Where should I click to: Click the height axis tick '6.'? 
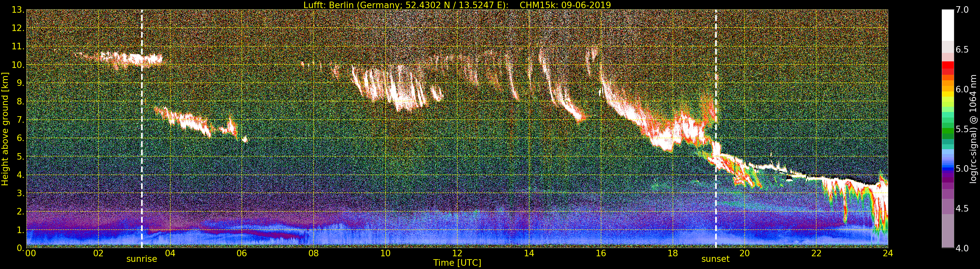20,138
